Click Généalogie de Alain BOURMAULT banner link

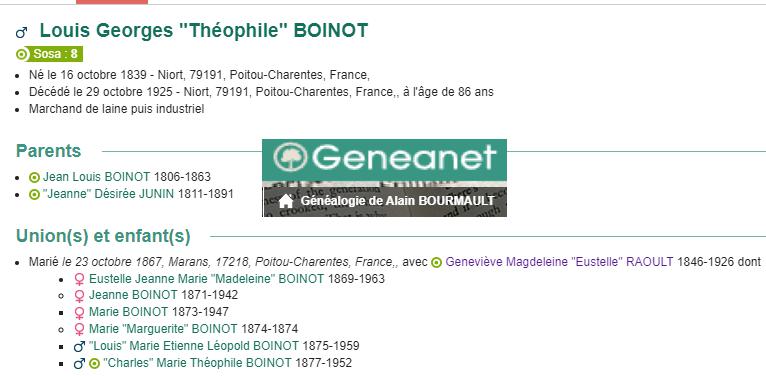coord(397,201)
